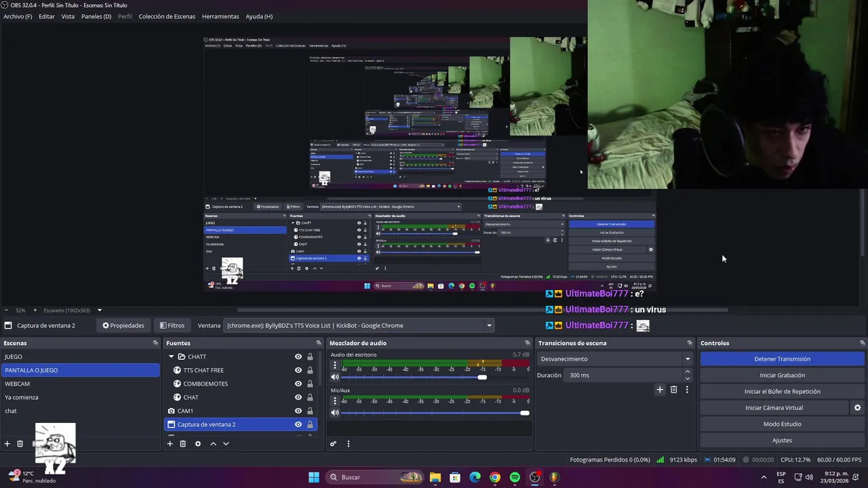Viewport: 868px width, 488px height.
Task: Hide the COMBOEMOTES source
Action: pyautogui.click(x=298, y=384)
